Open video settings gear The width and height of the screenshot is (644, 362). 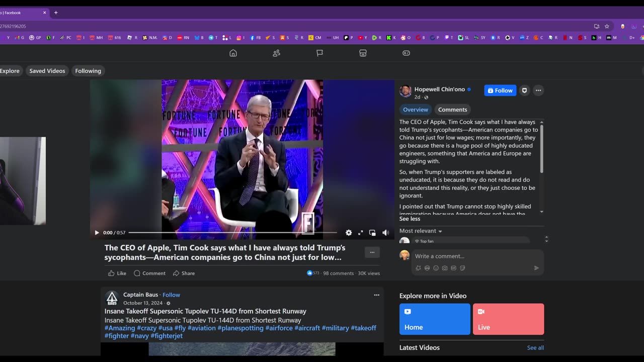pos(349,233)
